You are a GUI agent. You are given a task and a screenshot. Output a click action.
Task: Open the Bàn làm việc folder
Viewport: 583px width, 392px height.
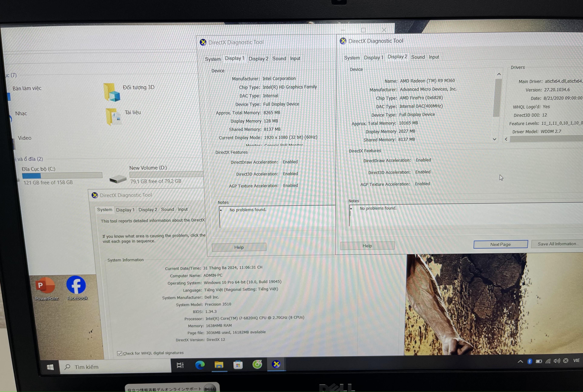(x=27, y=88)
